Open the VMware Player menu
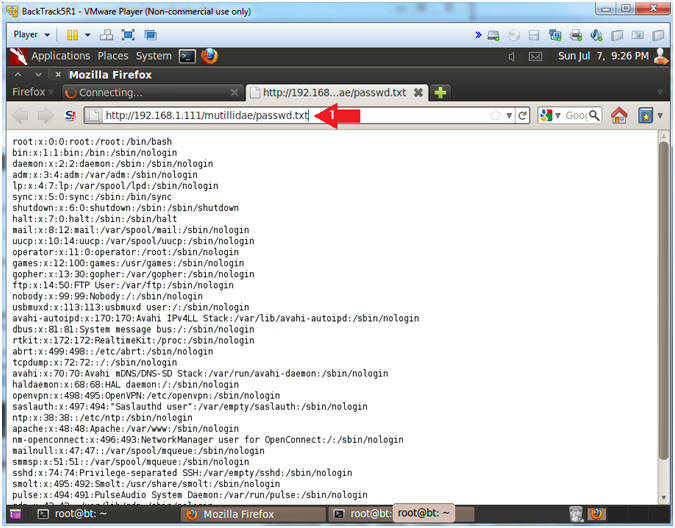 click(x=31, y=34)
